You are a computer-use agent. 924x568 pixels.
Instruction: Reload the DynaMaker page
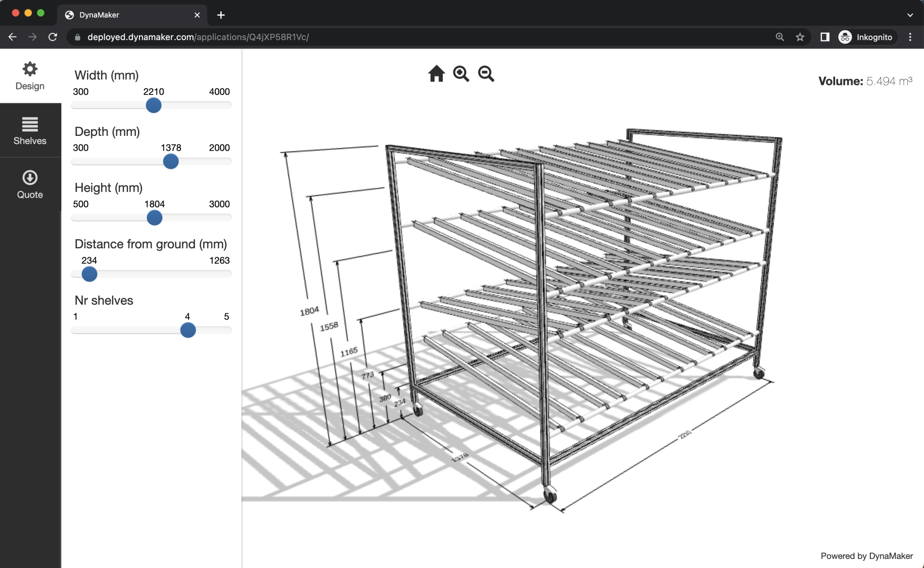pos(53,37)
